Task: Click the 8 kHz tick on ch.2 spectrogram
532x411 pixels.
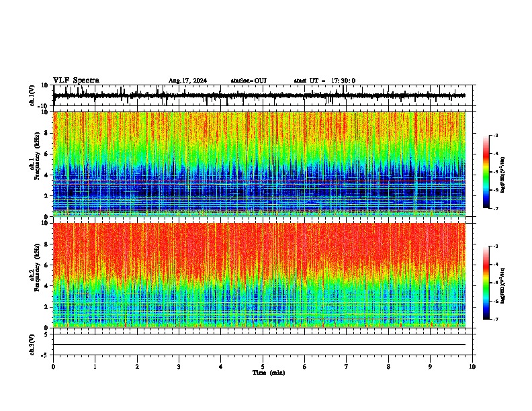Action: click(46, 244)
